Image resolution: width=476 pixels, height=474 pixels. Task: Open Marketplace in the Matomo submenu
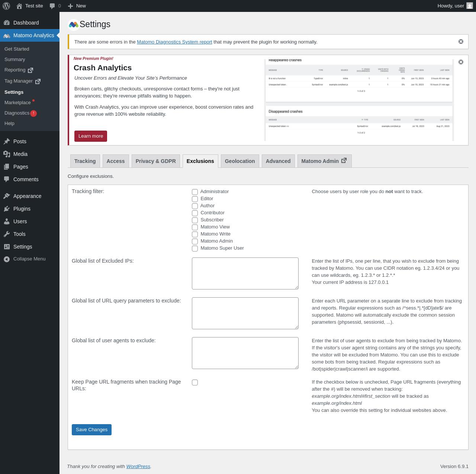click(17, 103)
